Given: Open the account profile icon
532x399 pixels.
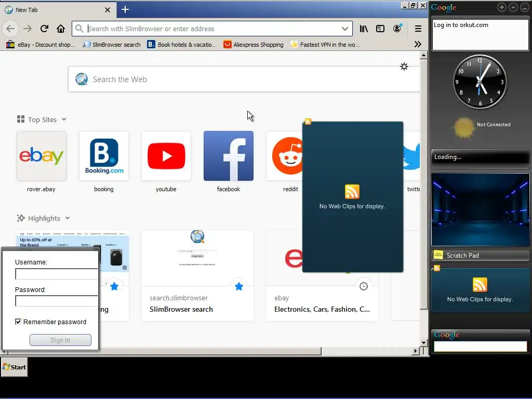Looking at the screenshot, I should tap(397, 29).
